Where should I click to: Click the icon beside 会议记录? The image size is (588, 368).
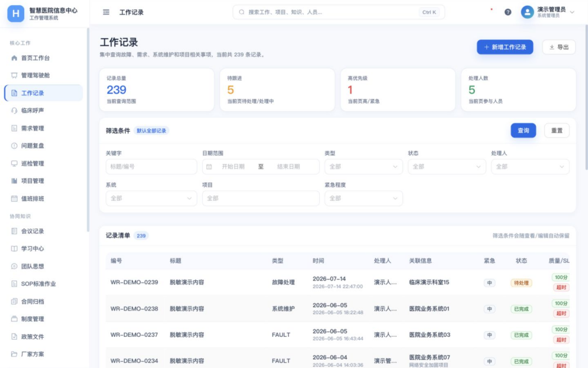14,231
